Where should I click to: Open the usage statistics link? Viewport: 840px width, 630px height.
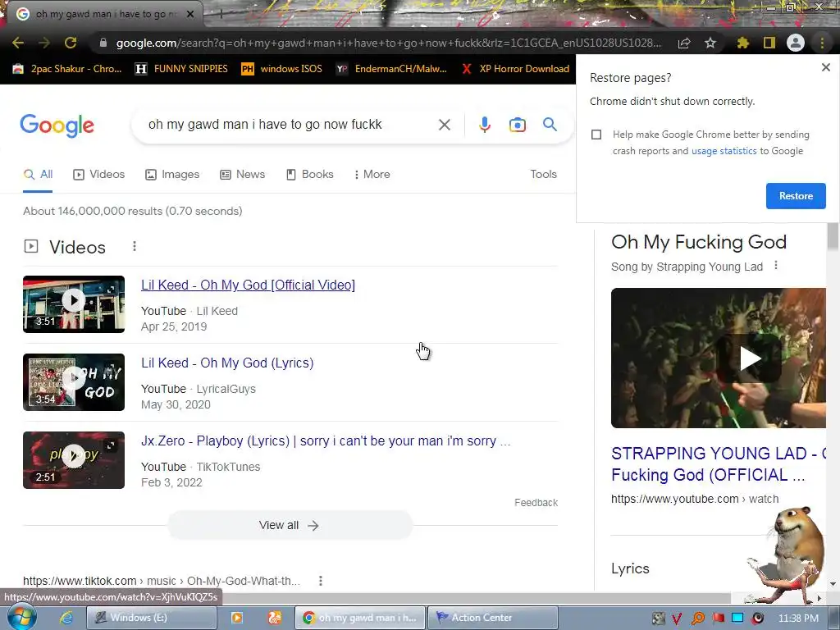point(724,151)
